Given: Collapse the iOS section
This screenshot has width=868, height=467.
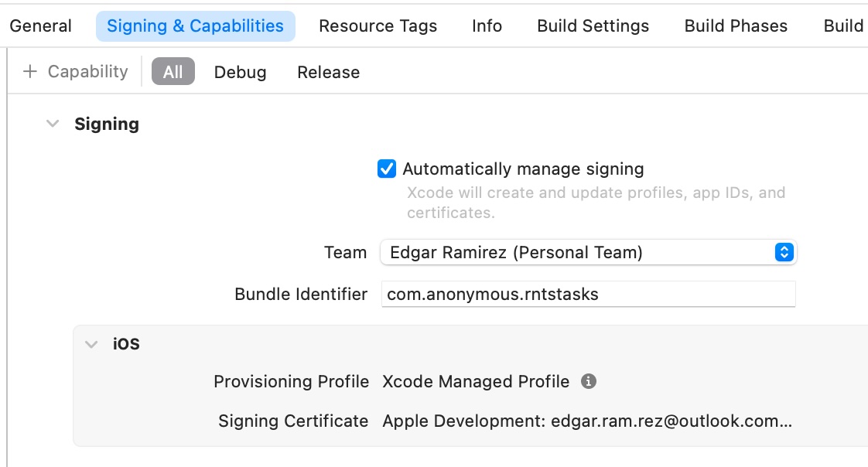Looking at the screenshot, I should [x=91, y=343].
